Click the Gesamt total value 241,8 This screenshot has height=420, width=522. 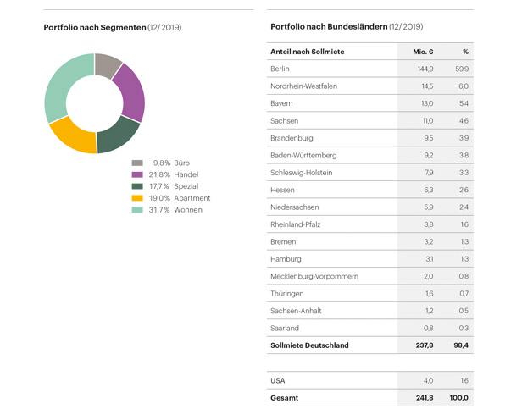coord(424,397)
